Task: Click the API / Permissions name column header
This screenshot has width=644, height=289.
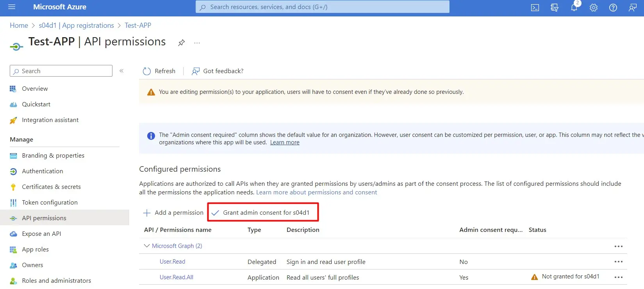Action: (178, 230)
